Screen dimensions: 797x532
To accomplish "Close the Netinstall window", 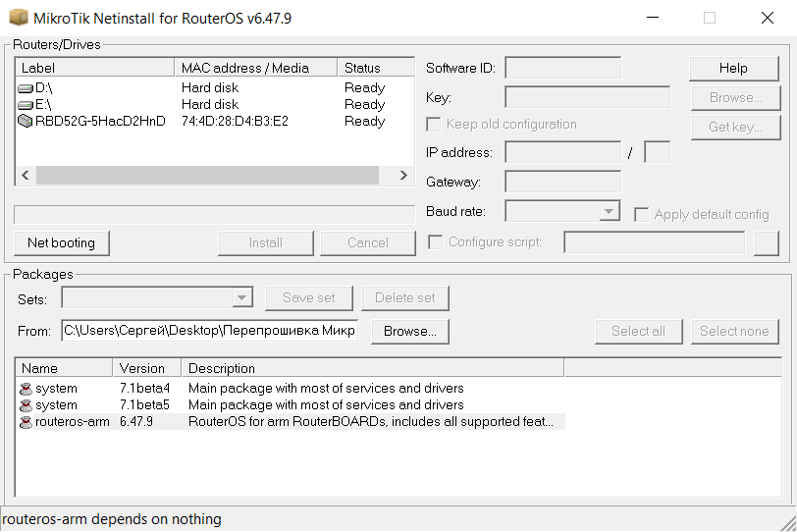I will pyautogui.click(x=768, y=18).
